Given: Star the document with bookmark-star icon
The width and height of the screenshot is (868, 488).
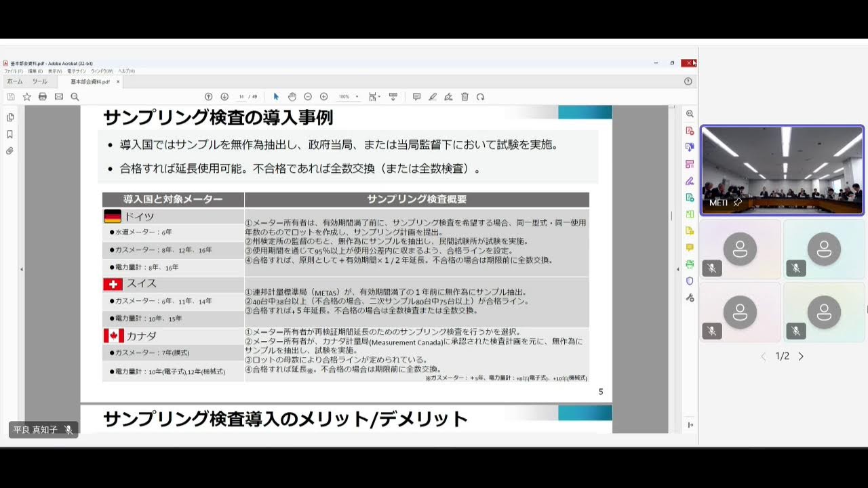Looking at the screenshot, I should tap(26, 97).
